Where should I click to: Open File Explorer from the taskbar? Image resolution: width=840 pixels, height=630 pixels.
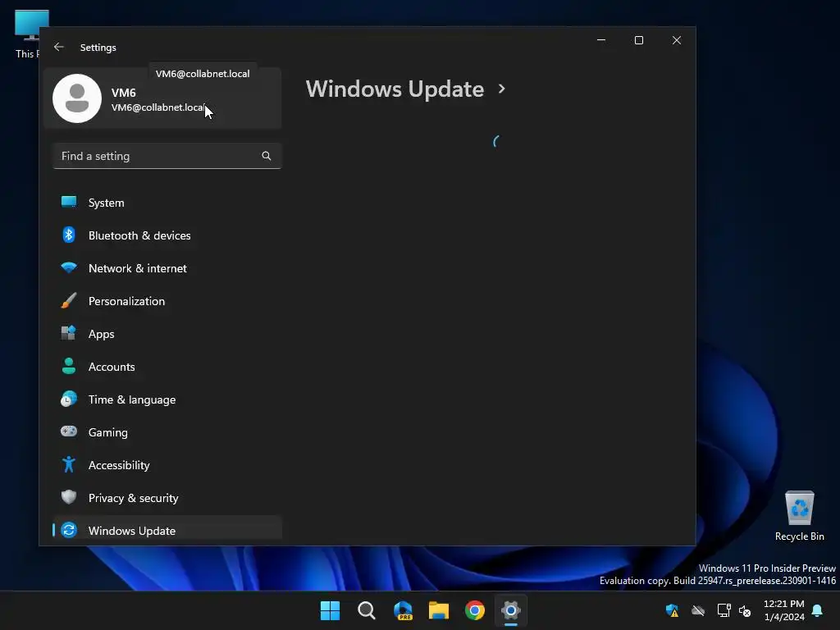pyautogui.click(x=439, y=610)
